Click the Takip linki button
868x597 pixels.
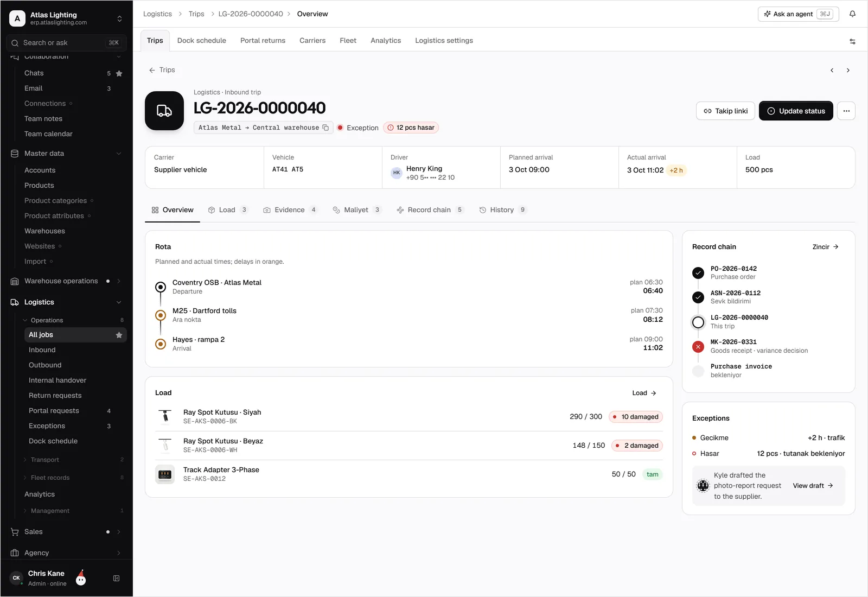point(725,111)
